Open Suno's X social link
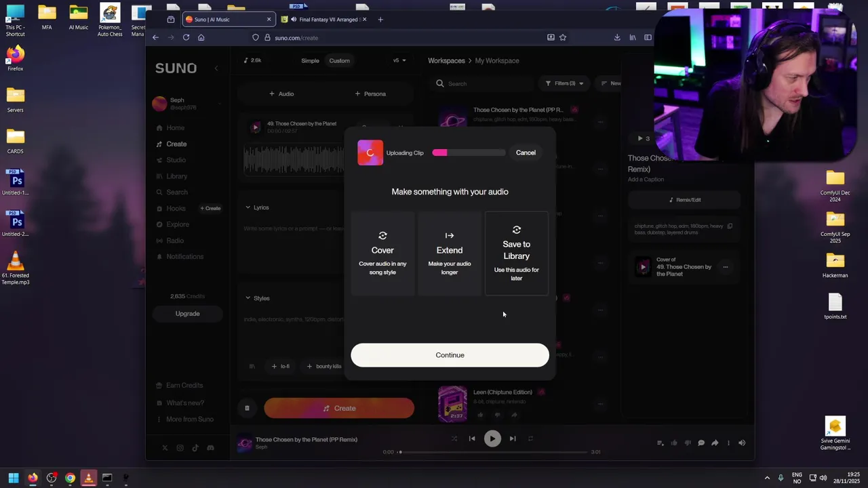Image resolution: width=868 pixels, height=488 pixels. [165, 447]
